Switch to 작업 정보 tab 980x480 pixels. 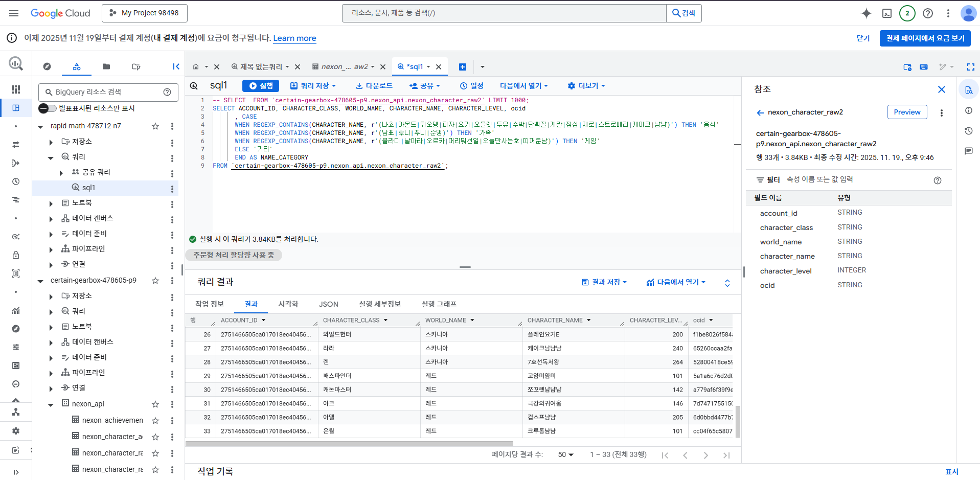click(x=210, y=304)
